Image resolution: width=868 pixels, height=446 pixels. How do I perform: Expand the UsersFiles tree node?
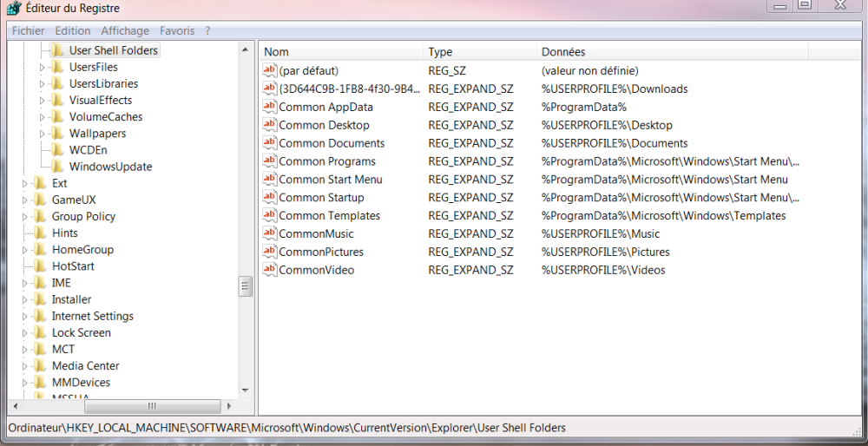click(x=42, y=68)
